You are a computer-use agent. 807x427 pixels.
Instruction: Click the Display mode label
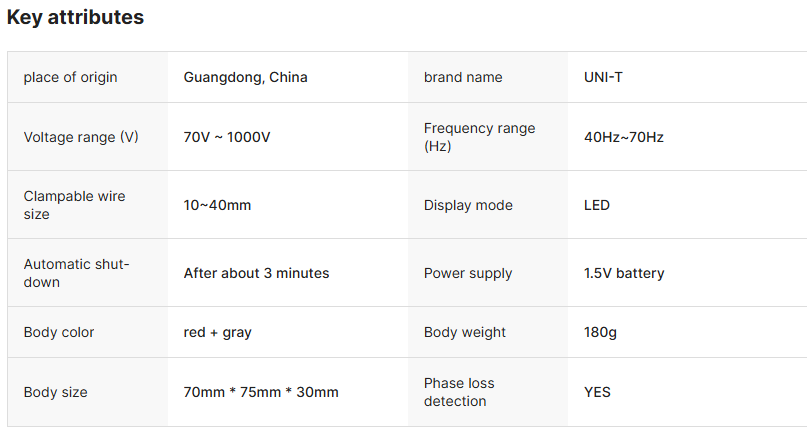point(468,205)
